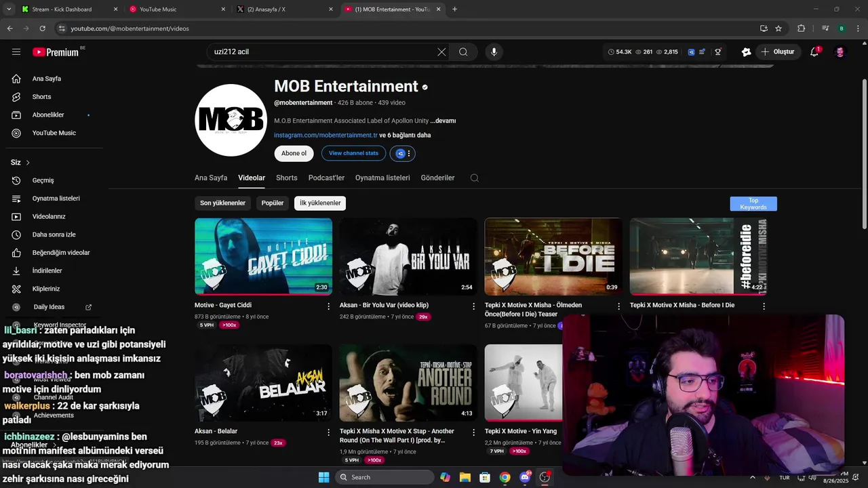
Task: Sort by Son yüklenenler chip
Action: point(222,203)
